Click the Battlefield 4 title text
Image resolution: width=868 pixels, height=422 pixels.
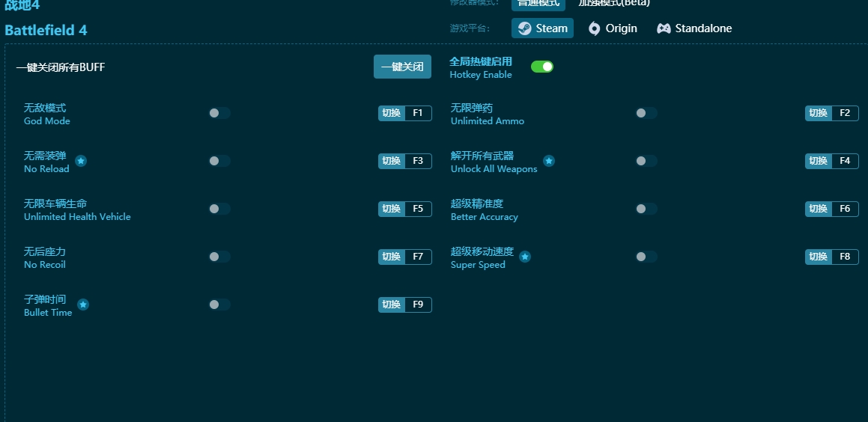tap(46, 31)
